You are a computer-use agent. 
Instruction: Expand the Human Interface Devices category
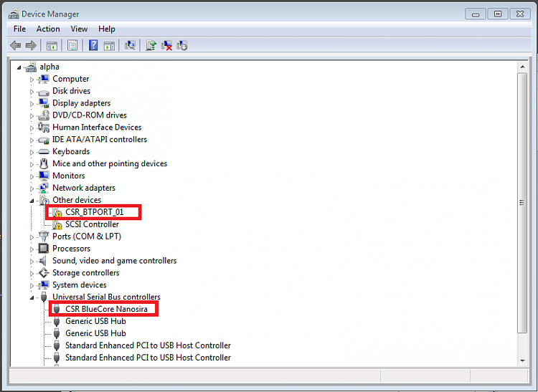pyautogui.click(x=32, y=128)
